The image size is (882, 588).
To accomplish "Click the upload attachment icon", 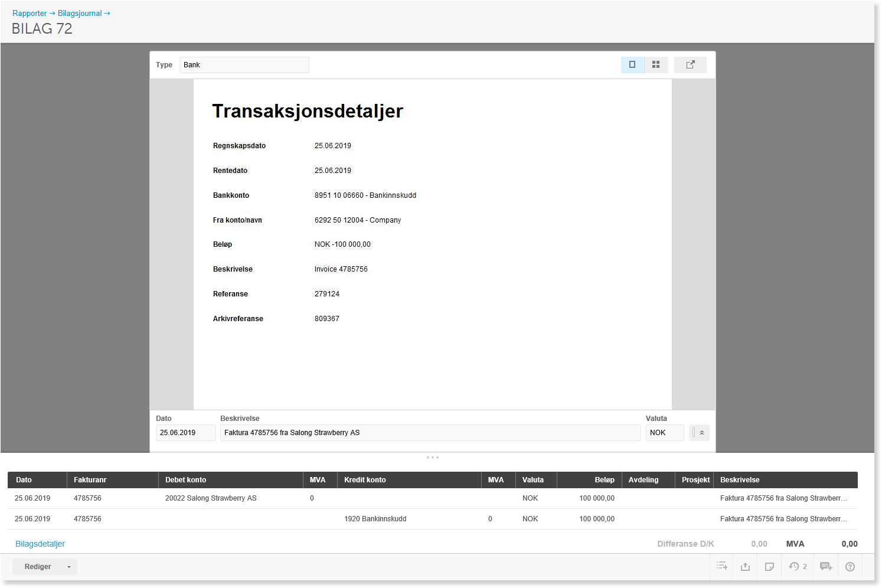I will (x=745, y=566).
